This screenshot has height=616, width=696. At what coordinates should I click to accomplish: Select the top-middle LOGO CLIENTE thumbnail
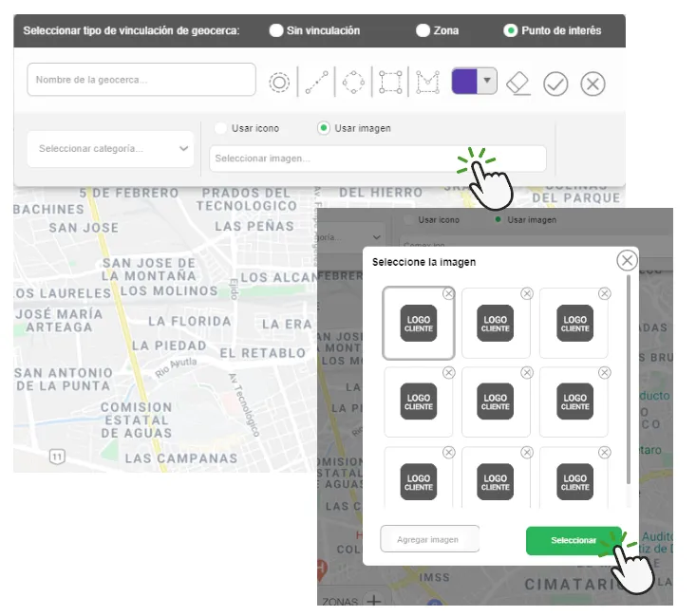(496, 323)
